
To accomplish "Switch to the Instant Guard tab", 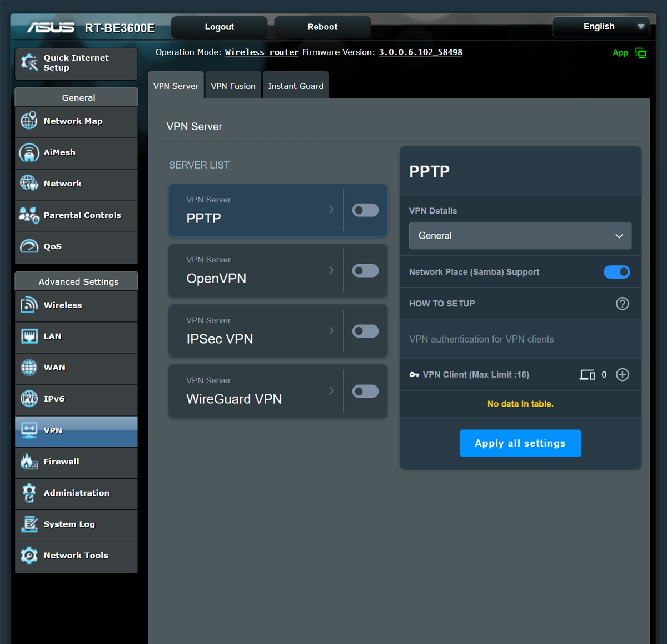I will 296,86.
